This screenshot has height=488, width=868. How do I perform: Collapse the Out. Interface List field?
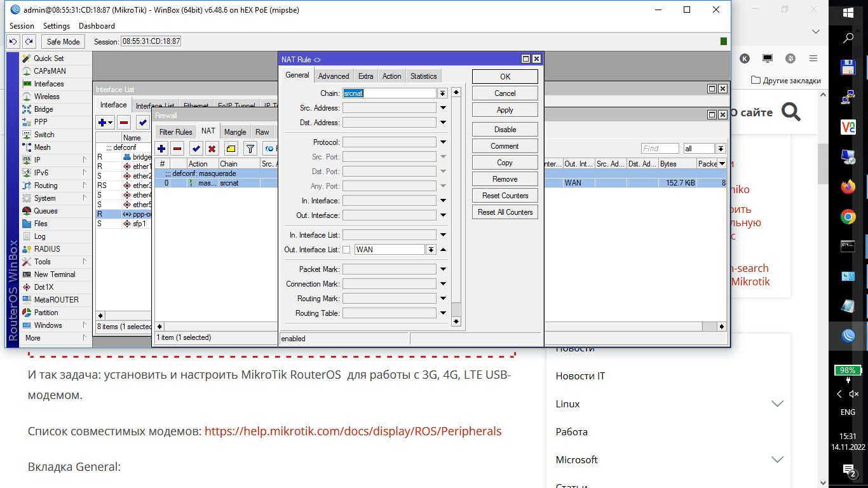tap(443, 250)
